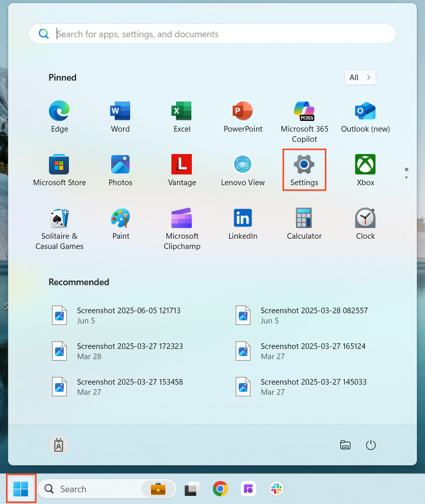425x504 pixels.
Task: Open Lenovo Vantage app
Action: [x=182, y=170]
